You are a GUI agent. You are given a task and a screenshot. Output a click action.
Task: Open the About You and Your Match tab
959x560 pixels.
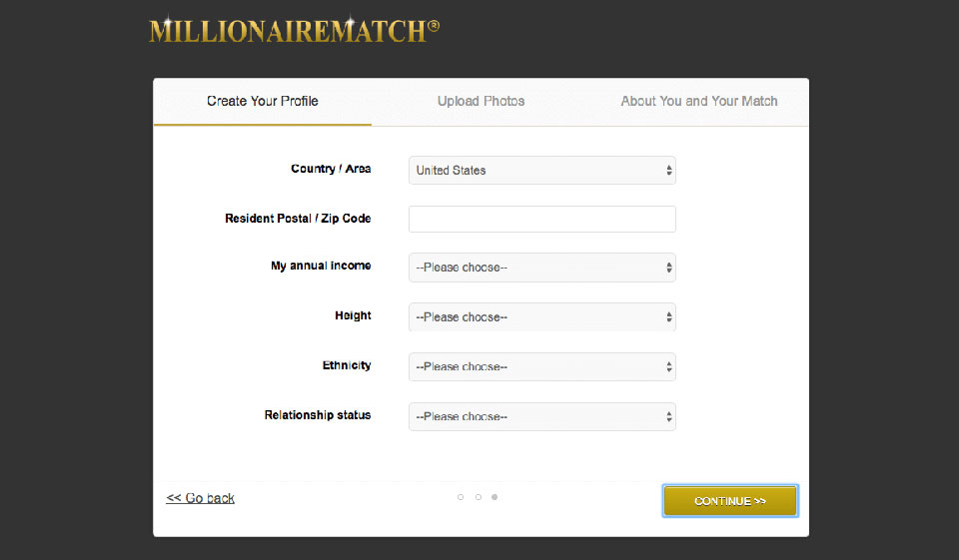[698, 101]
